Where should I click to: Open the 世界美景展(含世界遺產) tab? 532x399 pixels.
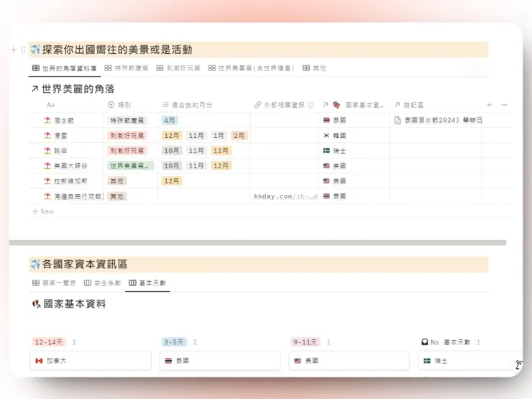251,68
